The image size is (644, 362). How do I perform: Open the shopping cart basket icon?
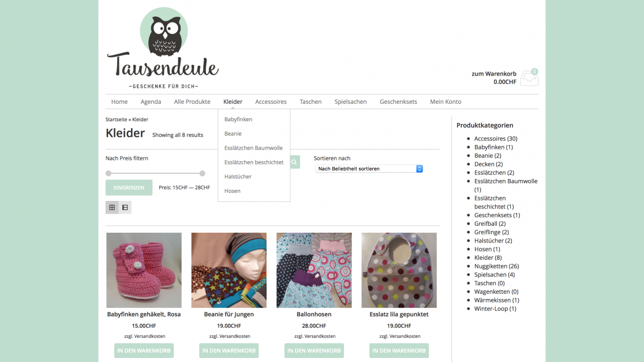pyautogui.click(x=529, y=77)
